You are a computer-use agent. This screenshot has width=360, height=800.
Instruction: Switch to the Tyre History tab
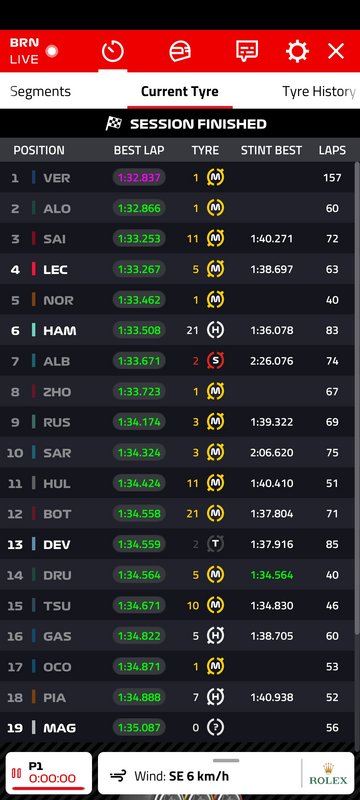click(x=319, y=91)
